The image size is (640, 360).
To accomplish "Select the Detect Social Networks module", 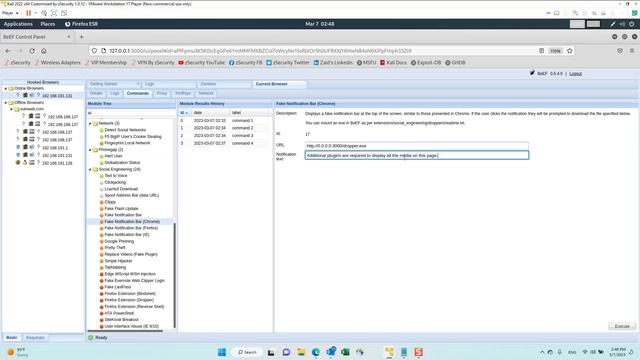I will 125,130.
